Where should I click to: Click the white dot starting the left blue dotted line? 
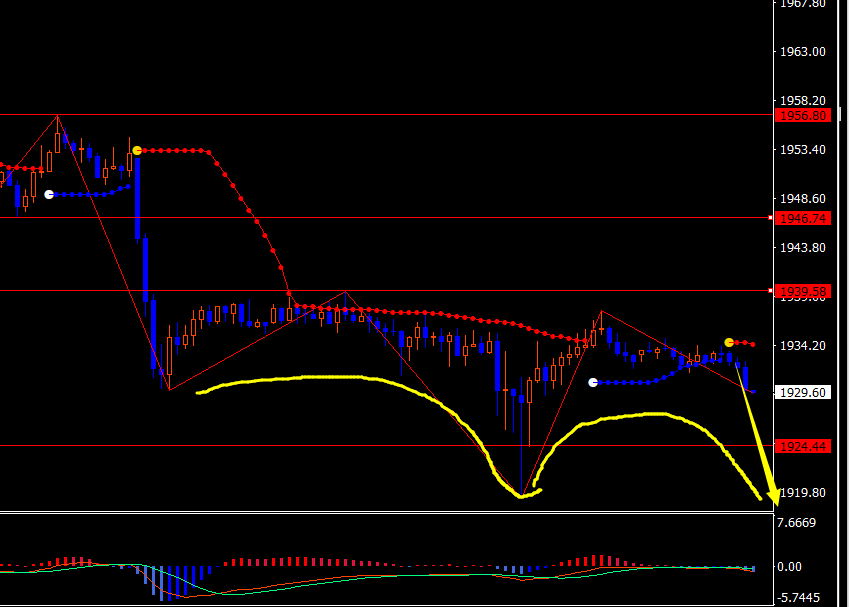tap(49, 194)
